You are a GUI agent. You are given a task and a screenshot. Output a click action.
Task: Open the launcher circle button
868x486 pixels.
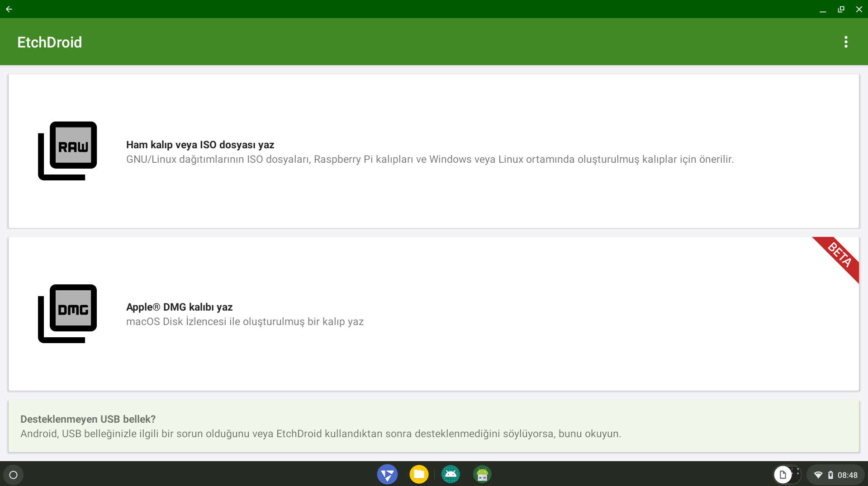pyautogui.click(x=14, y=475)
